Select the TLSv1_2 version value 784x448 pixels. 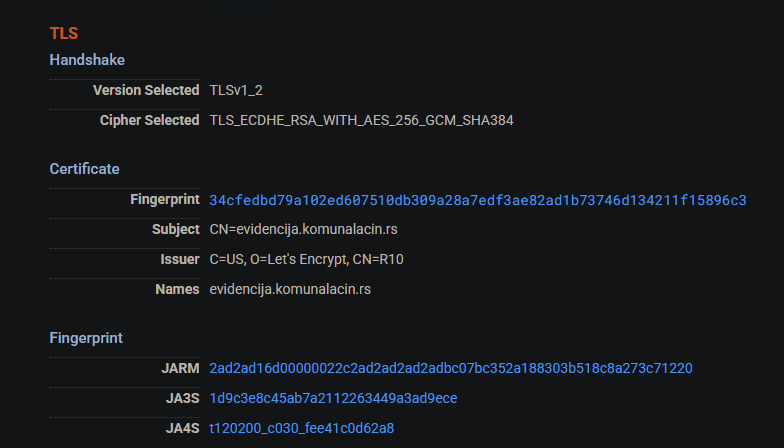(236, 90)
